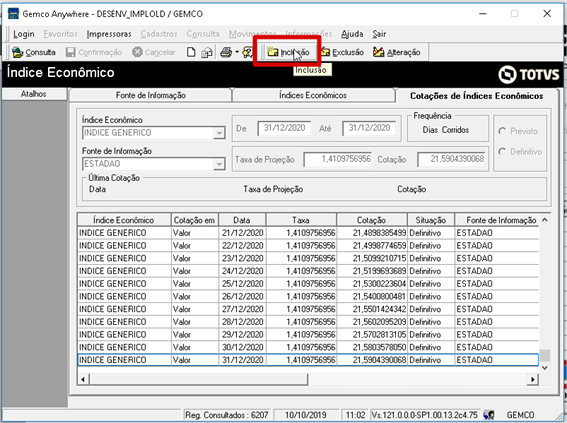Viewport: 567px width, 423px height.
Task: Click the Exclusão toolbar button
Action: coord(342,52)
